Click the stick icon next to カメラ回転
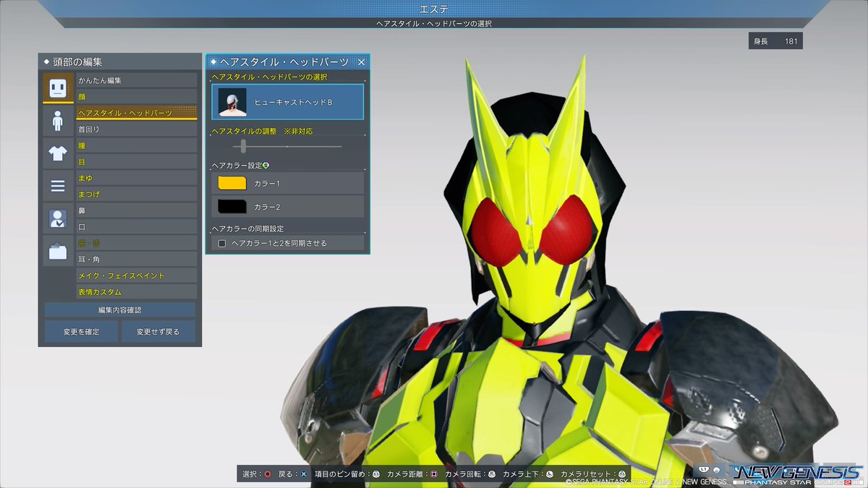This screenshot has height=488, width=868. click(492, 474)
